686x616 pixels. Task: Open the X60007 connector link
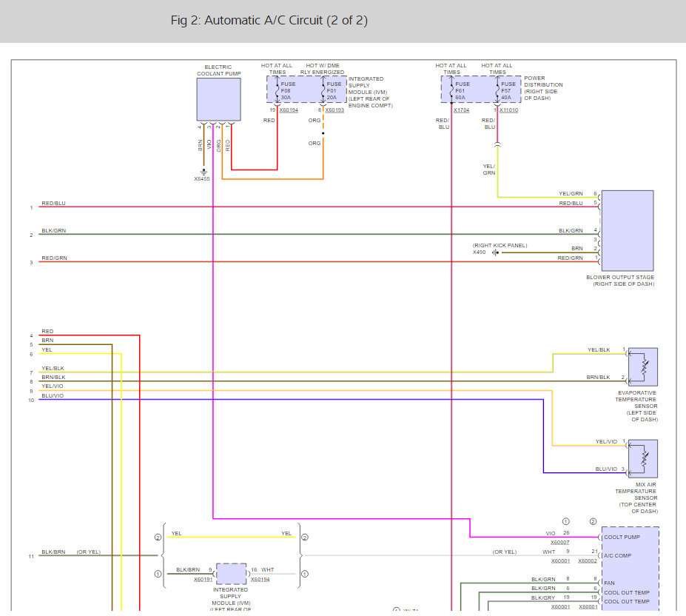(x=560, y=543)
